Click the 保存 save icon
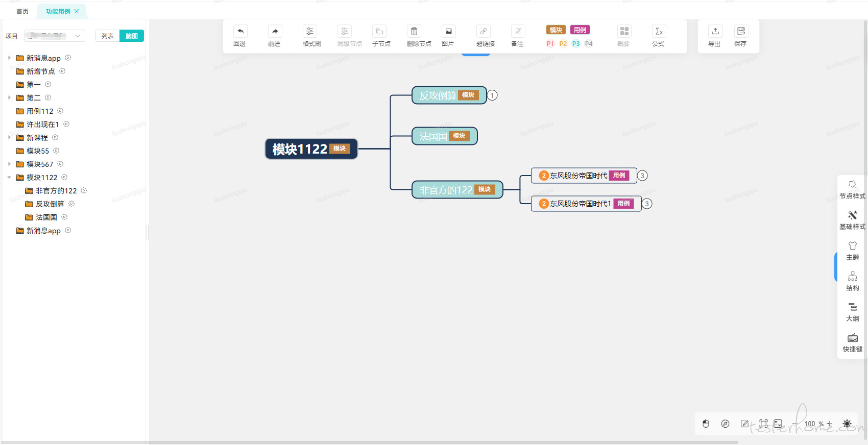 (741, 31)
